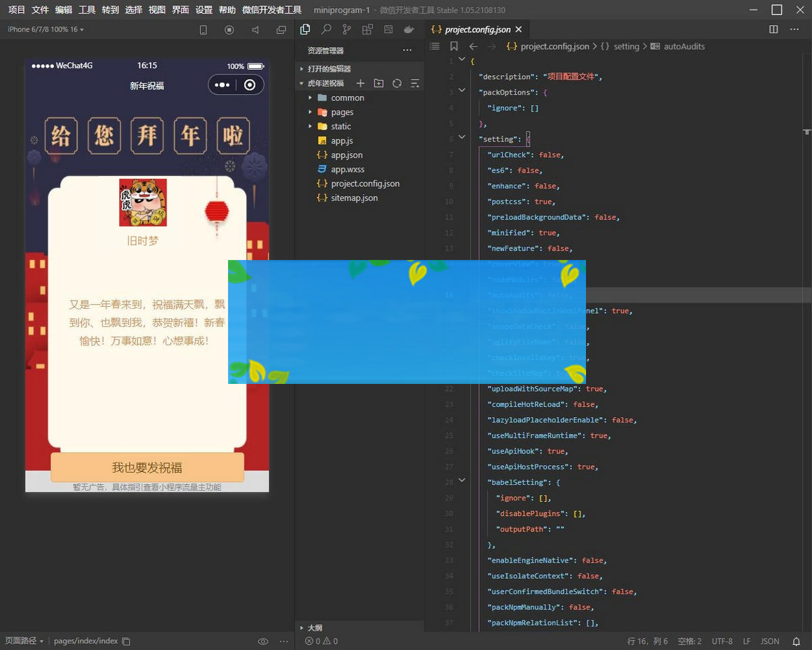Toggle the eye preview icon in status bar
Viewport: 812px width, 650px height.
263,641
